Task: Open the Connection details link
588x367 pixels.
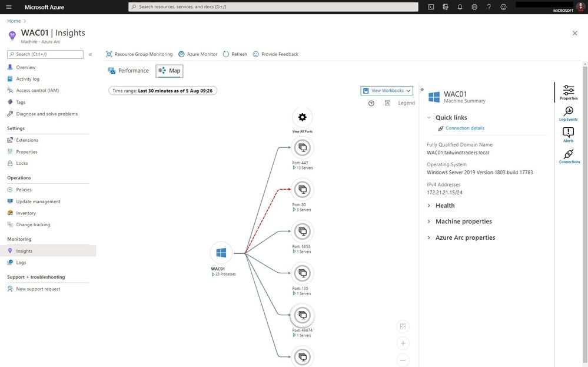Action: click(x=464, y=128)
